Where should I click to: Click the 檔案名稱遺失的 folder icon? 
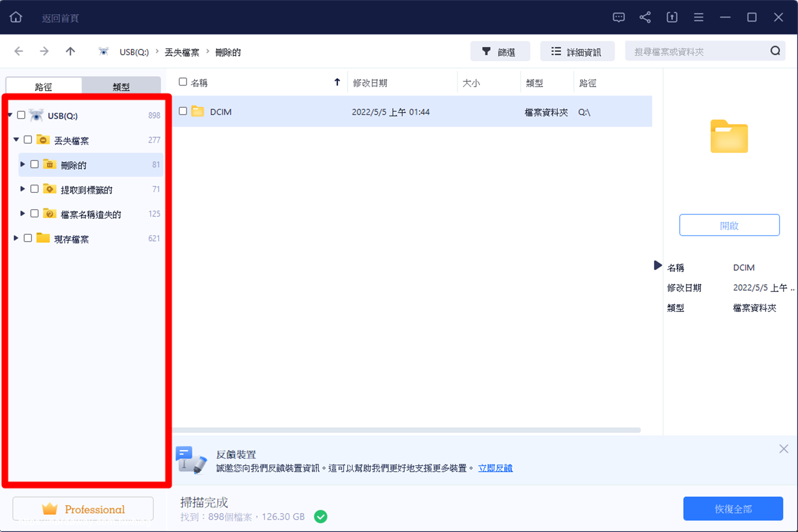click(x=49, y=213)
